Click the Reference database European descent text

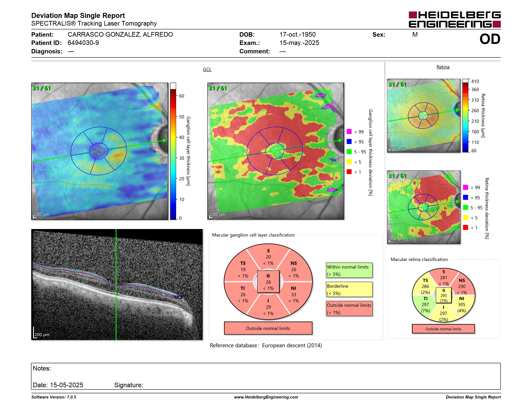tap(266, 346)
